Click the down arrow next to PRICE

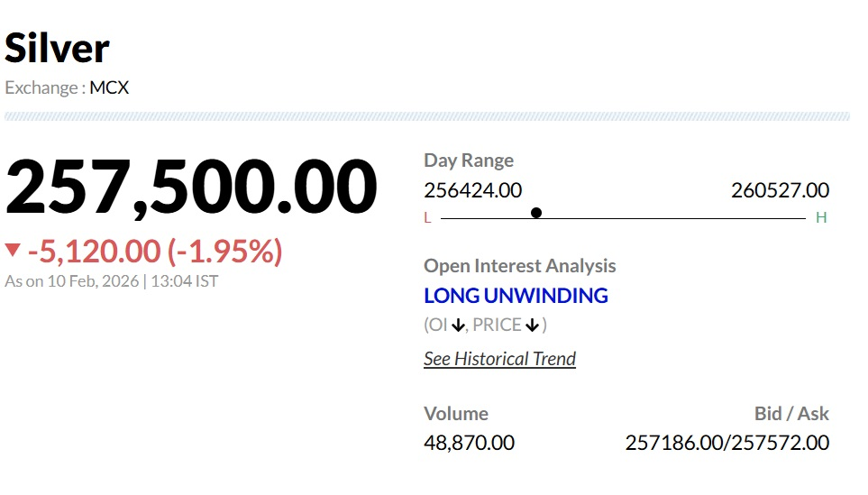click(x=532, y=325)
